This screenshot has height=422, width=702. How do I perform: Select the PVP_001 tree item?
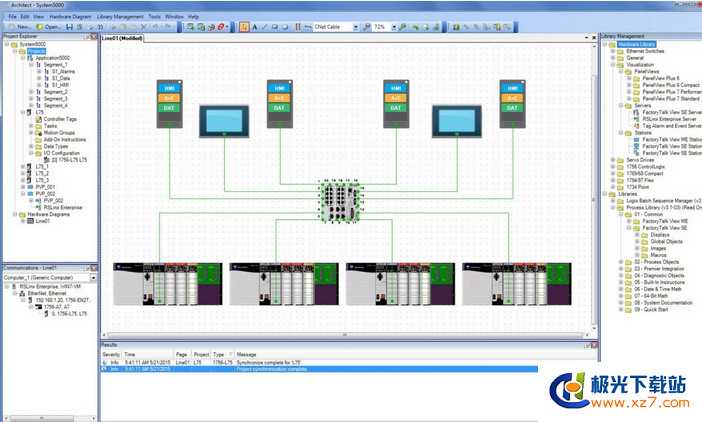click(45, 187)
